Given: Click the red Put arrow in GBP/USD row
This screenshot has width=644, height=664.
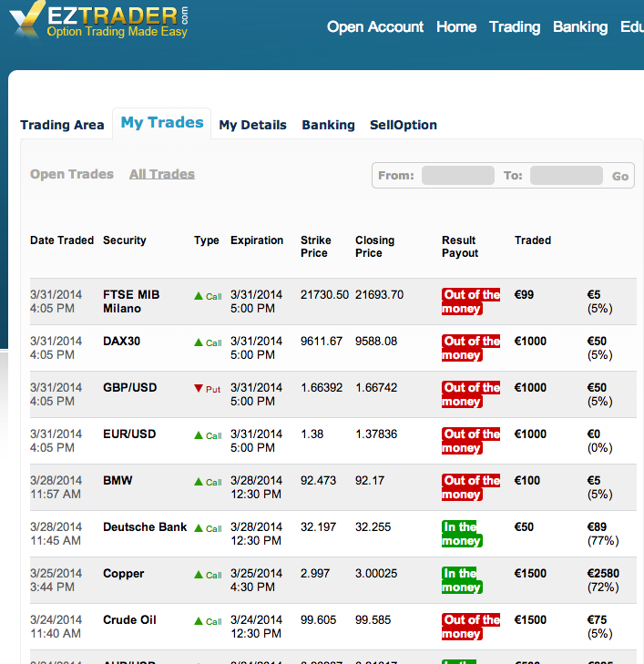Looking at the screenshot, I should pyautogui.click(x=199, y=388).
